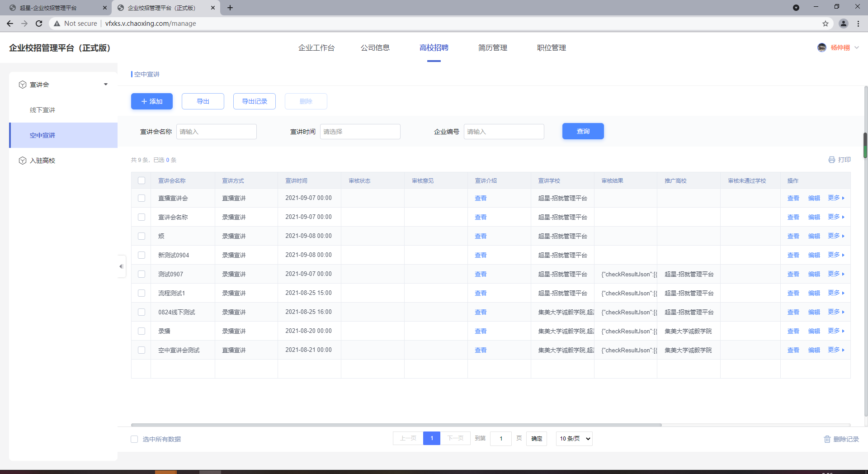Viewport: 868px width, 474px height.
Task: Bookmark this page with the star icon
Action: (825, 24)
